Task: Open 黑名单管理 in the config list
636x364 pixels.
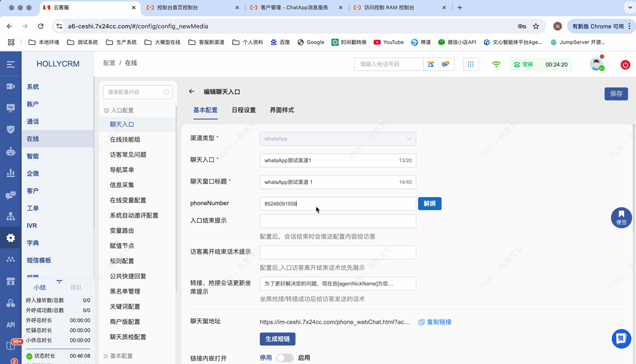Action: tap(125, 291)
